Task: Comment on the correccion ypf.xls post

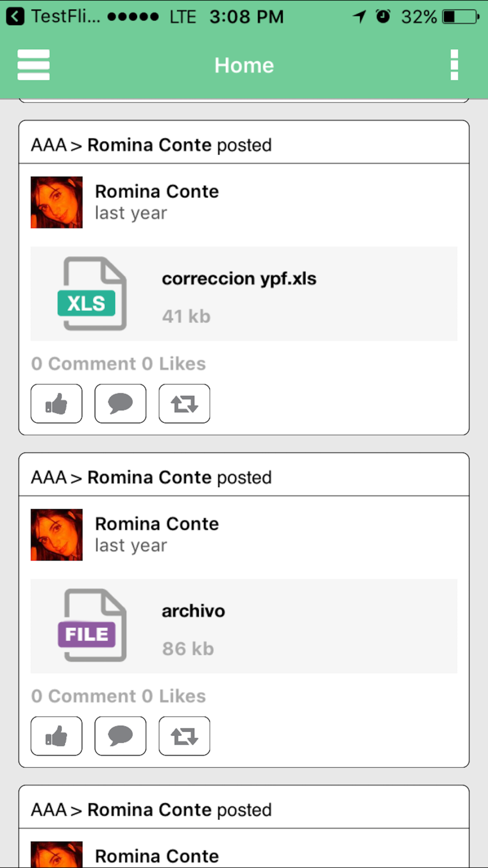Action: pyautogui.click(x=120, y=404)
